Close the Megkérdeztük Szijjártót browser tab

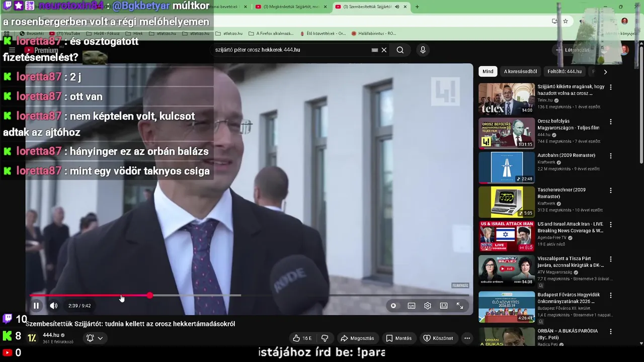tap(326, 7)
